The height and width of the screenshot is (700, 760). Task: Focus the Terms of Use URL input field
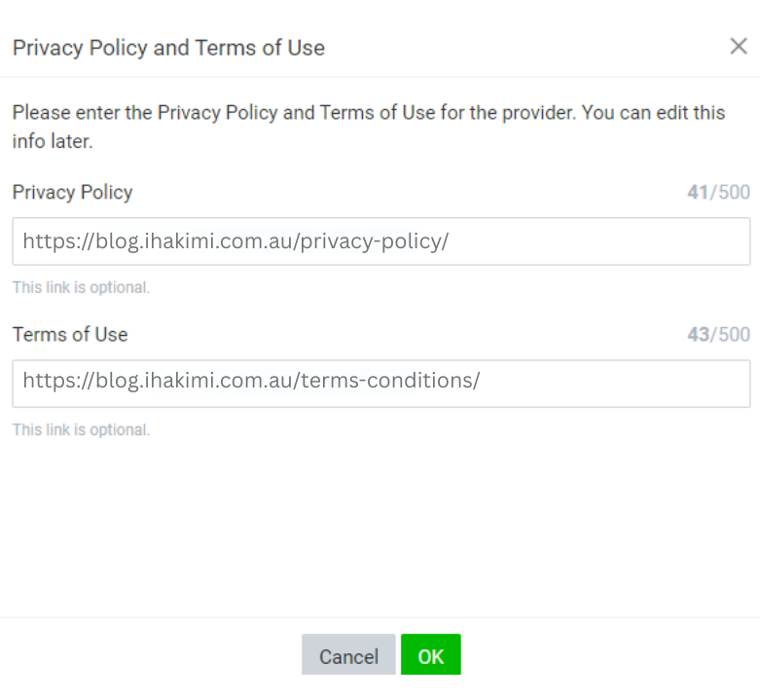click(380, 384)
